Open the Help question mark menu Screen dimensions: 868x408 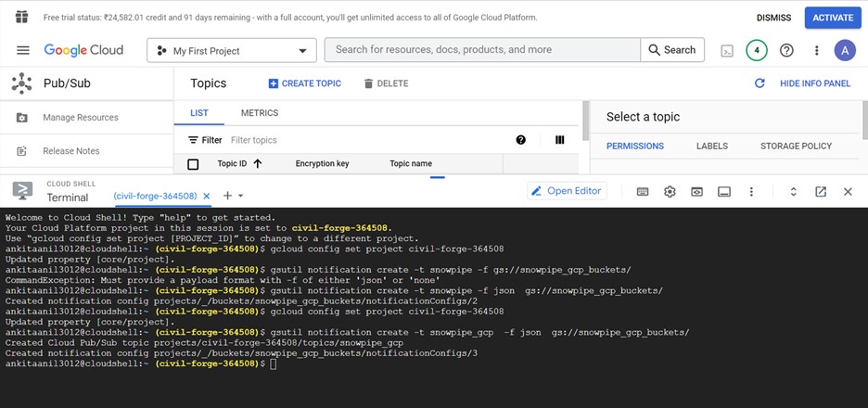click(786, 50)
